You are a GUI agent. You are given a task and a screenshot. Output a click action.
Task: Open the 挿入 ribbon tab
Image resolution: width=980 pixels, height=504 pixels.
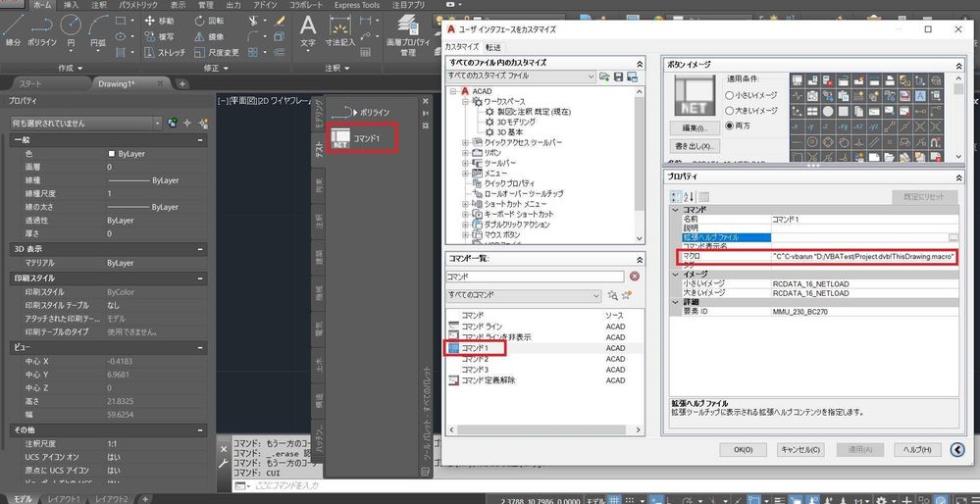pyautogui.click(x=72, y=4)
